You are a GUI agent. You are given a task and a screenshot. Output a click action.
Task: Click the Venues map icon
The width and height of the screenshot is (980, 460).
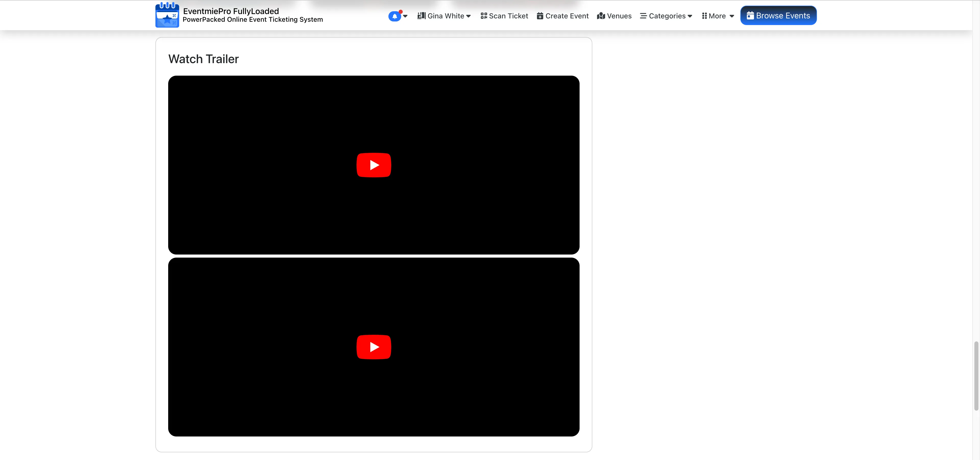[x=601, y=16]
